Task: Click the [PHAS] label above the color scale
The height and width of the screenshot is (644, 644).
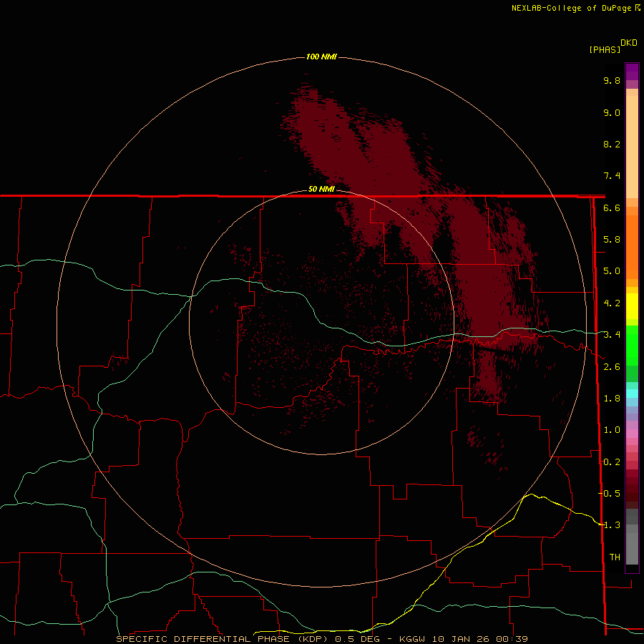Action: [x=605, y=49]
